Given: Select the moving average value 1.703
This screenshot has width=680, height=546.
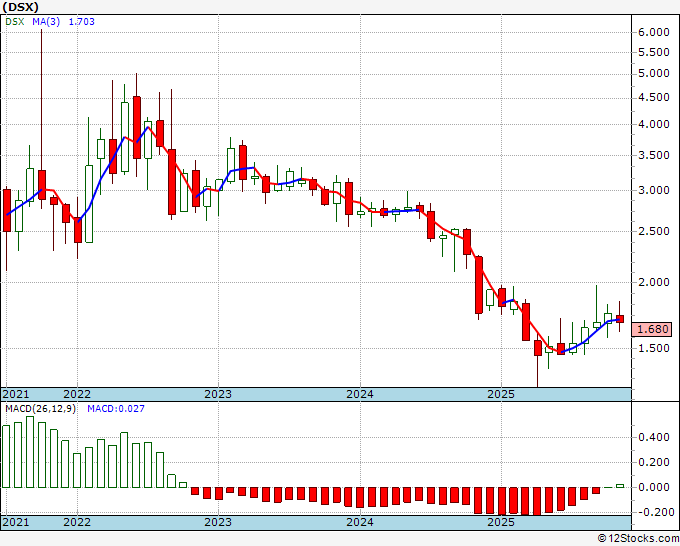Looking at the screenshot, I should [82, 22].
